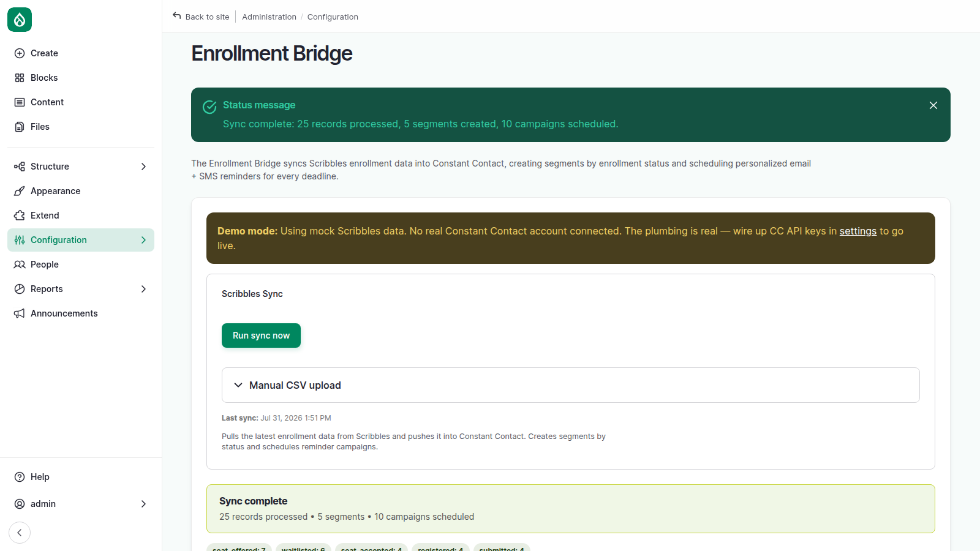This screenshot has height=551, width=980.
Task: Open the admin account menu chevron
Action: (x=143, y=504)
